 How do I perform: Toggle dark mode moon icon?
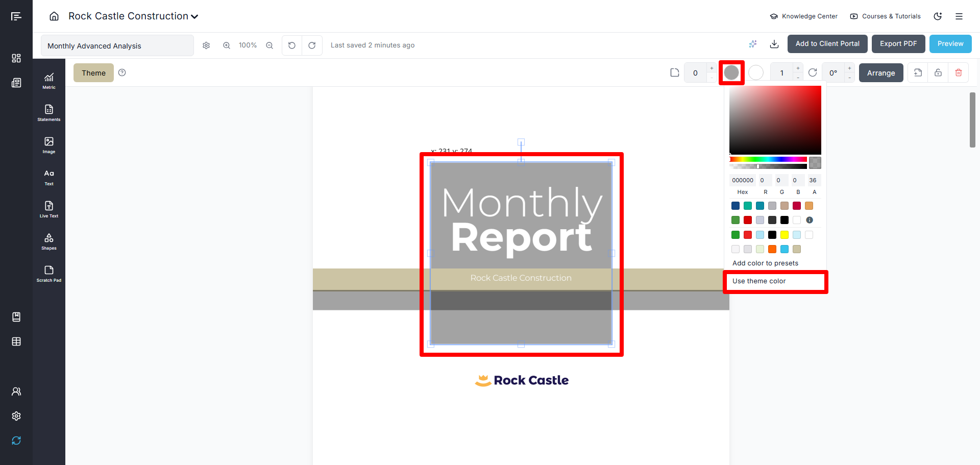(938, 16)
